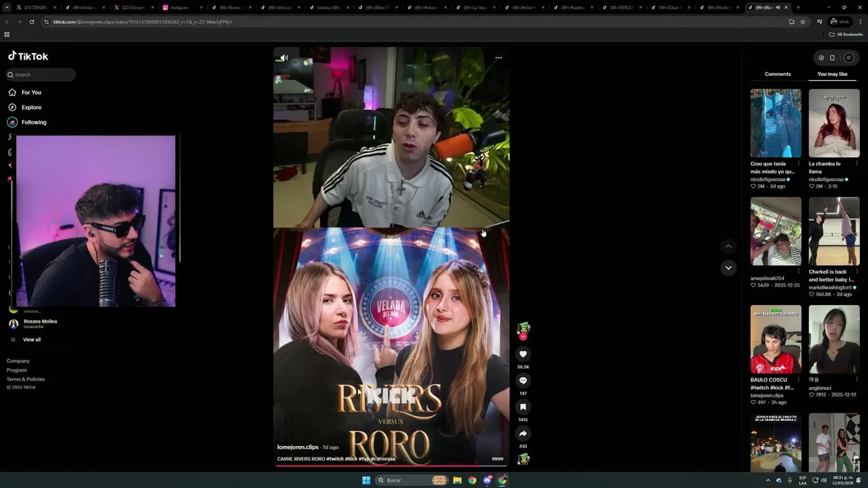
Task: Click the nicollefigueroaa username under first card
Action: [x=768, y=179]
